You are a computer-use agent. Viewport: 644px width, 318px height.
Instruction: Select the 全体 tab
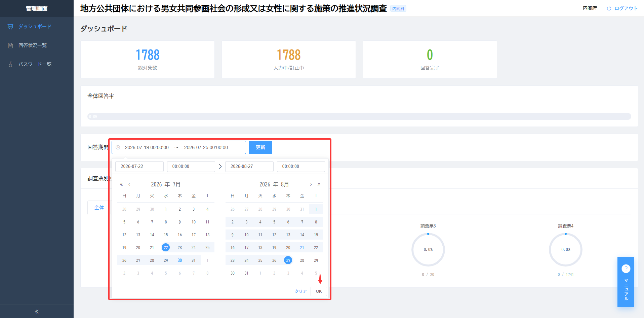[x=99, y=208]
